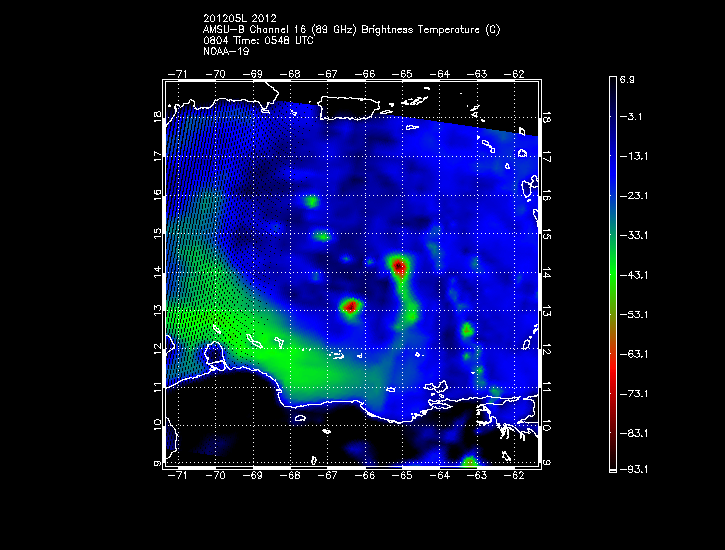Click the NOAA-19 satellite label

point(225,50)
